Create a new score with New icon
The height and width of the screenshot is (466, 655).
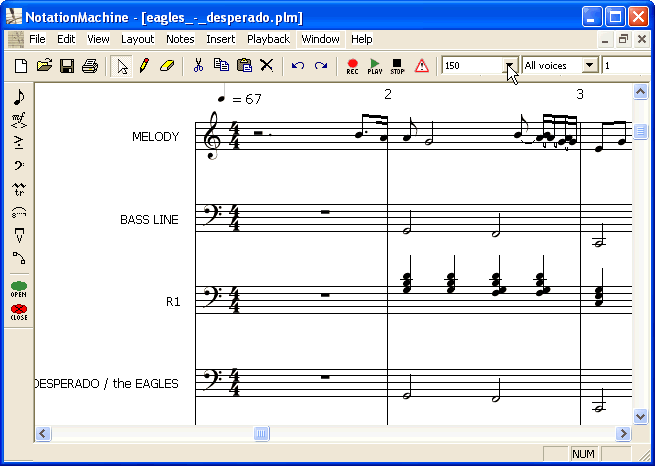[x=21, y=66]
